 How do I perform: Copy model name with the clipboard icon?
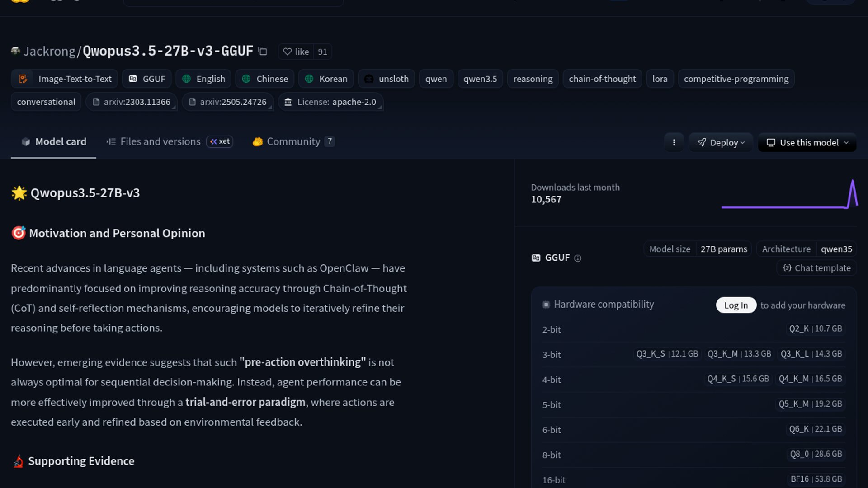coord(263,51)
